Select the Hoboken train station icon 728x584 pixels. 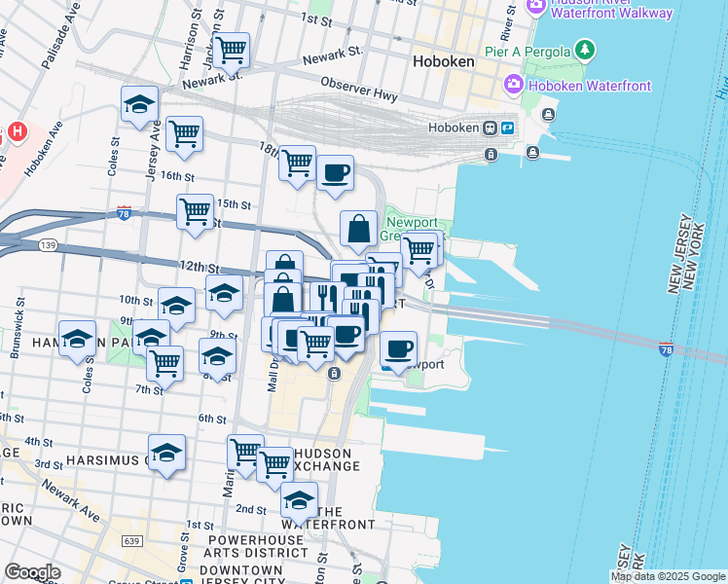click(x=490, y=128)
